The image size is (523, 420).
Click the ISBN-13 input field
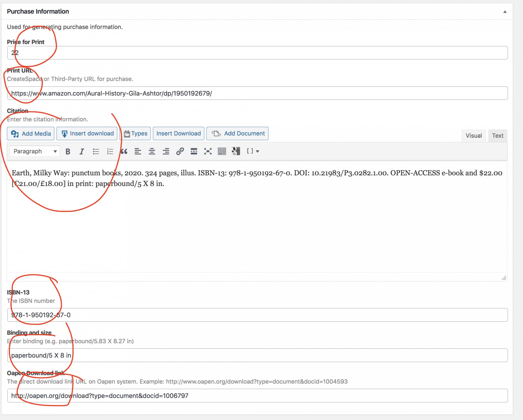click(257, 315)
